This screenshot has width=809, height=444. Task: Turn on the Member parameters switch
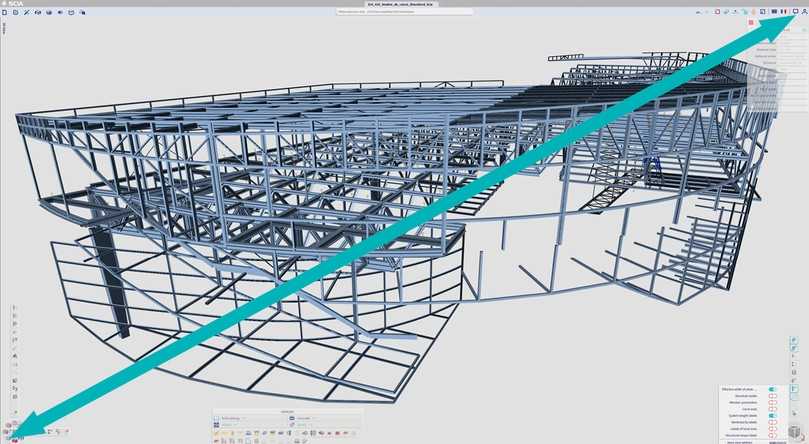(772, 402)
